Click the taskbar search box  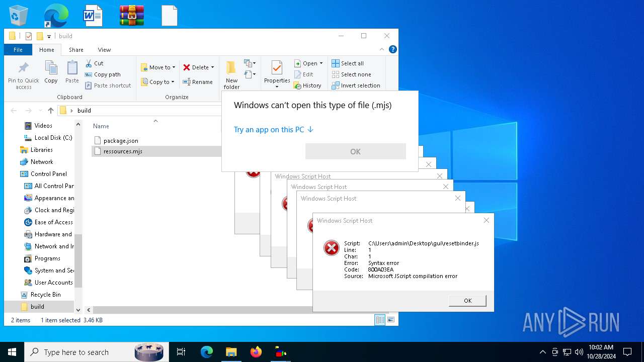[97, 352]
